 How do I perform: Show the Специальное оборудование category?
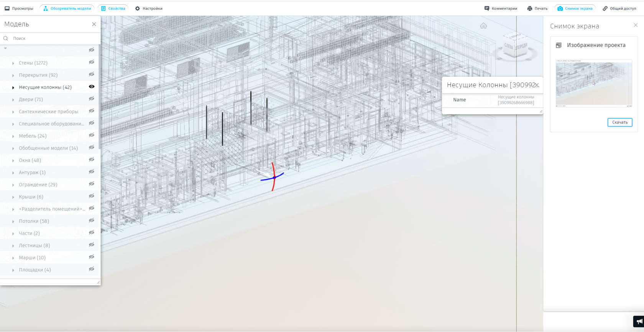[92, 123]
